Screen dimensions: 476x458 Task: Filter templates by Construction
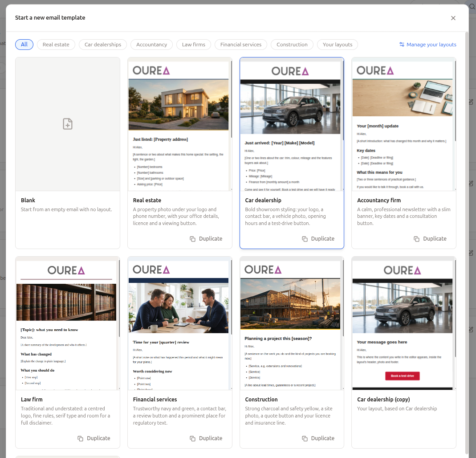(x=292, y=45)
